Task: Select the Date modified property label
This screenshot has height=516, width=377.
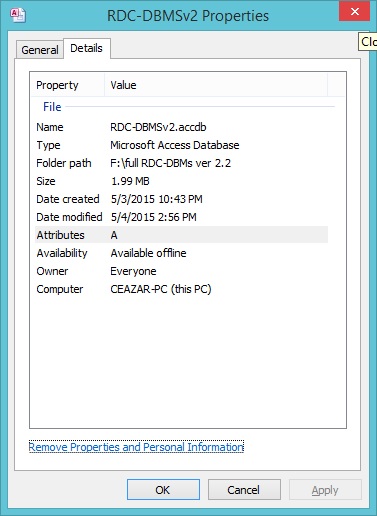Action: pyautogui.click(x=69, y=217)
